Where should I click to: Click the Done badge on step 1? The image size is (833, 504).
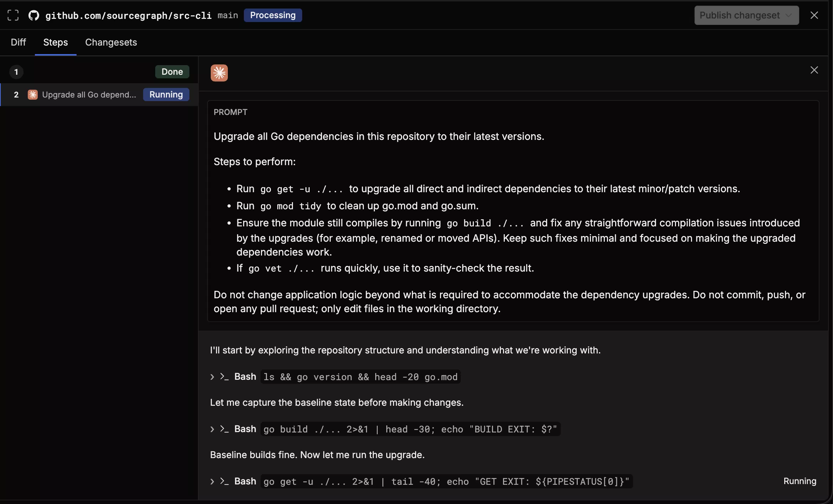coord(172,72)
